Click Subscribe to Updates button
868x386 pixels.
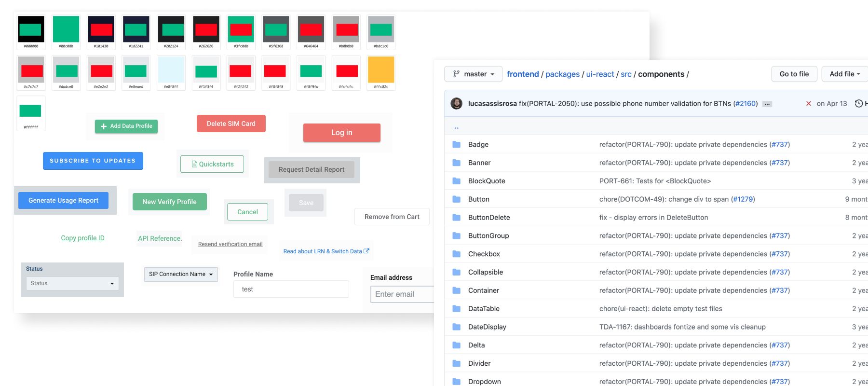coord(93,161)
